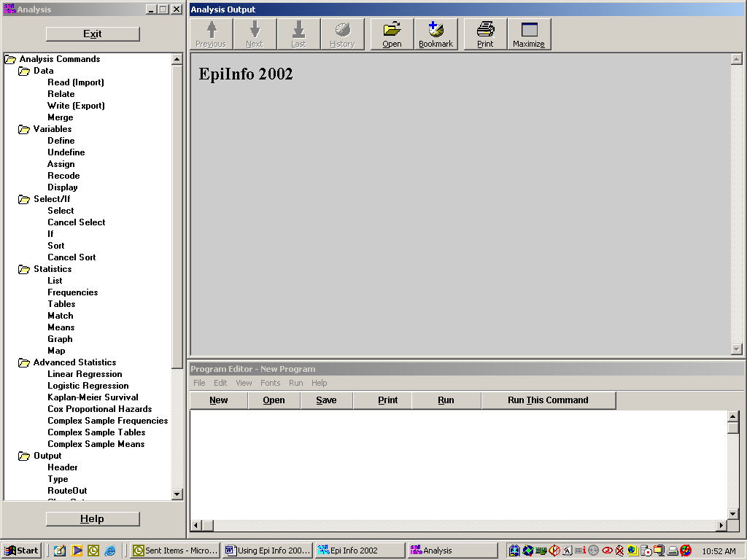Select the Cancel Select command
This screenshot has width=747, height=560.
[76, 222]
